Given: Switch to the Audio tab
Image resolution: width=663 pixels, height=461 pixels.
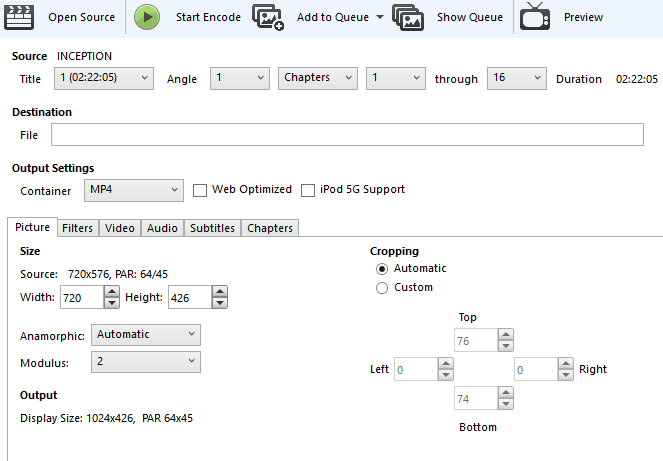Looking at the screenshot, I should tap(162, 228).
